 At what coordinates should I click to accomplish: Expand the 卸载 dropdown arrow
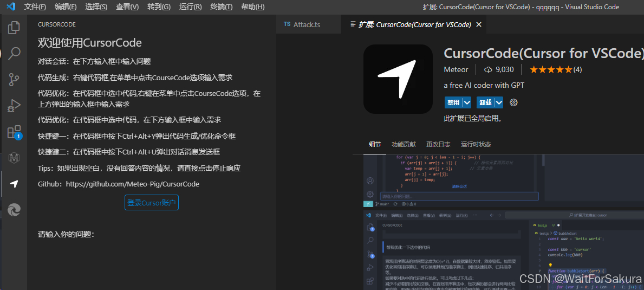[499, 102]
